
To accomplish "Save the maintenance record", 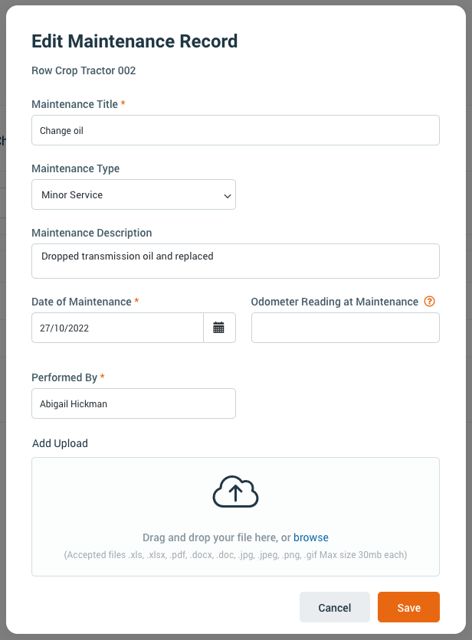I will point(409,607).
